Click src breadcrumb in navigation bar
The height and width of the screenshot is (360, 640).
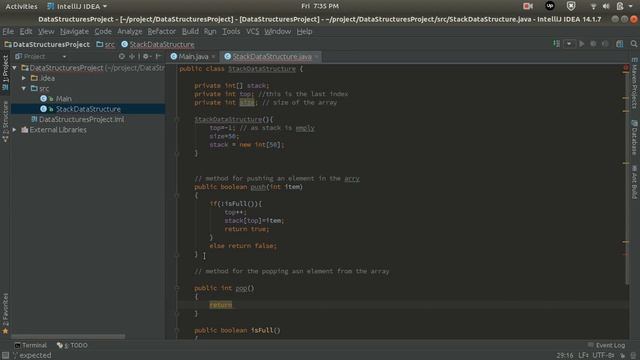(x=106, y=44)
